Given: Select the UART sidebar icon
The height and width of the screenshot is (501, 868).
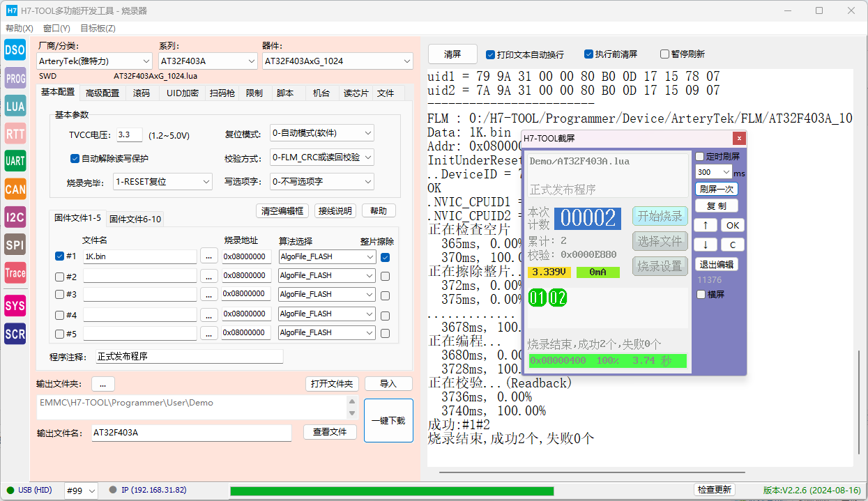Looking at the screenshot, I should [15, 161].
